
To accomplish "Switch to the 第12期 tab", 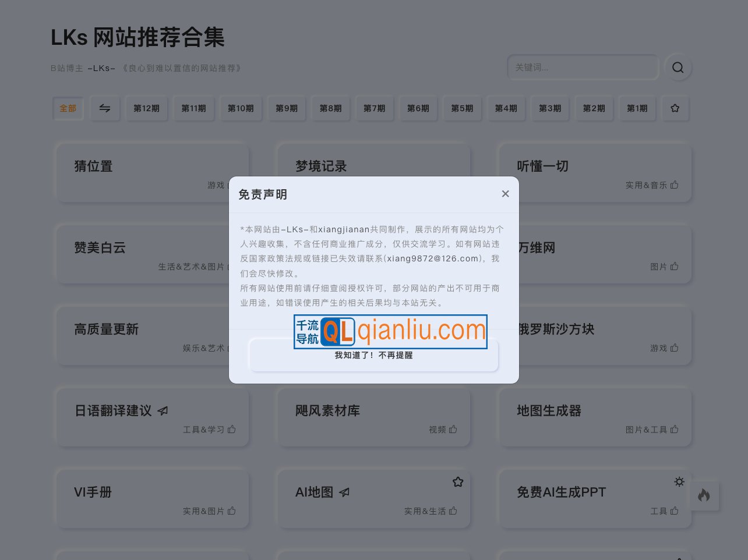I will [146, 108].
